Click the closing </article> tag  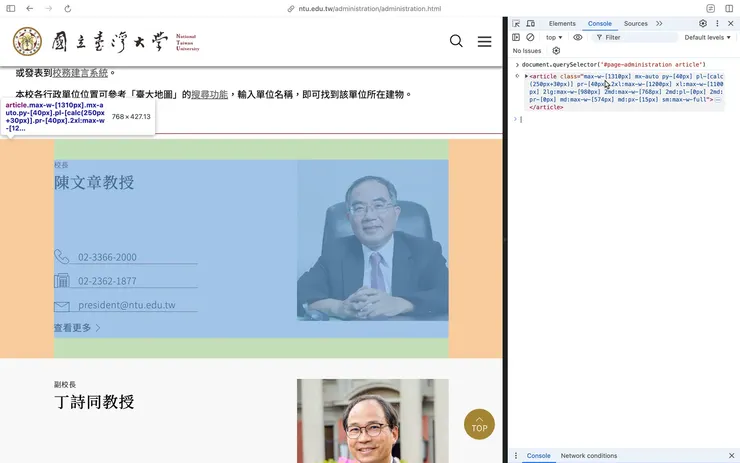tap(546, 107)
